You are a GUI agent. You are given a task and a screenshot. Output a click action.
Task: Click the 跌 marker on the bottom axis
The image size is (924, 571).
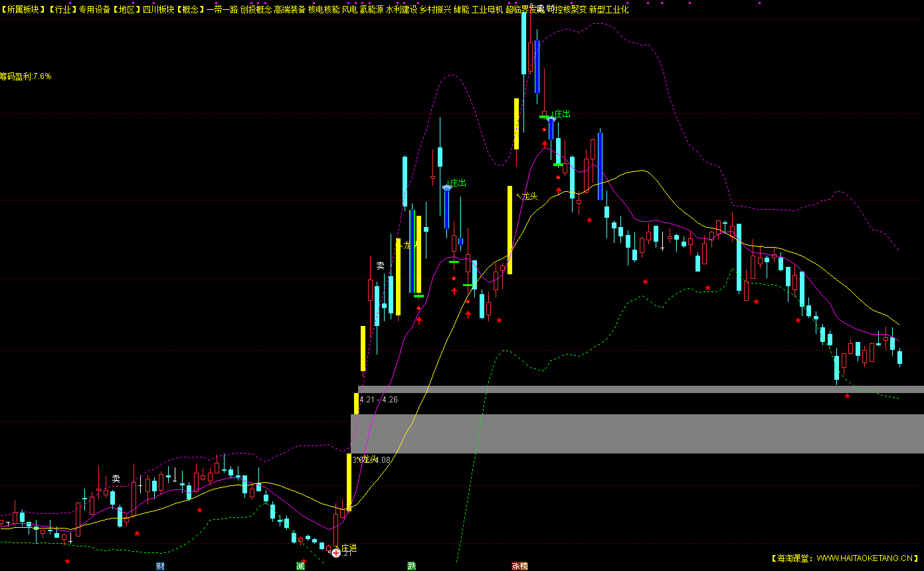[412, 566]
